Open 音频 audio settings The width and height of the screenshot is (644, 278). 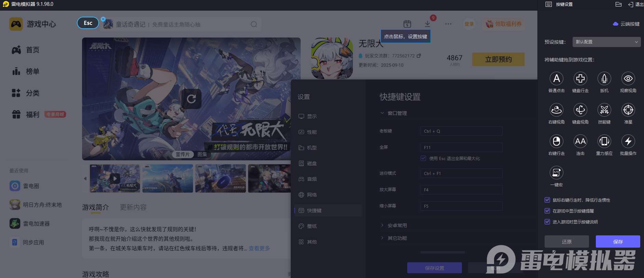(x=328, y=179)
